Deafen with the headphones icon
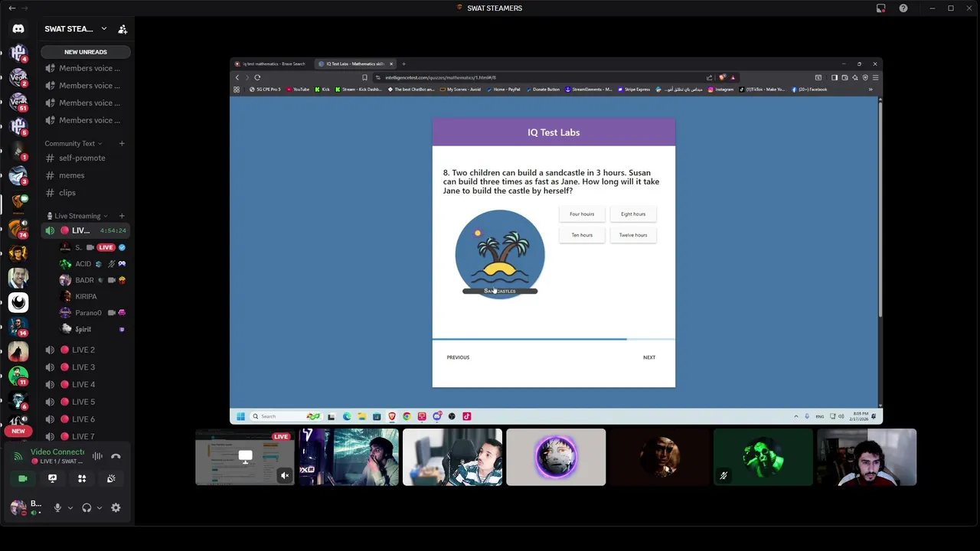The image size is (980, 551). coord(87,507)
